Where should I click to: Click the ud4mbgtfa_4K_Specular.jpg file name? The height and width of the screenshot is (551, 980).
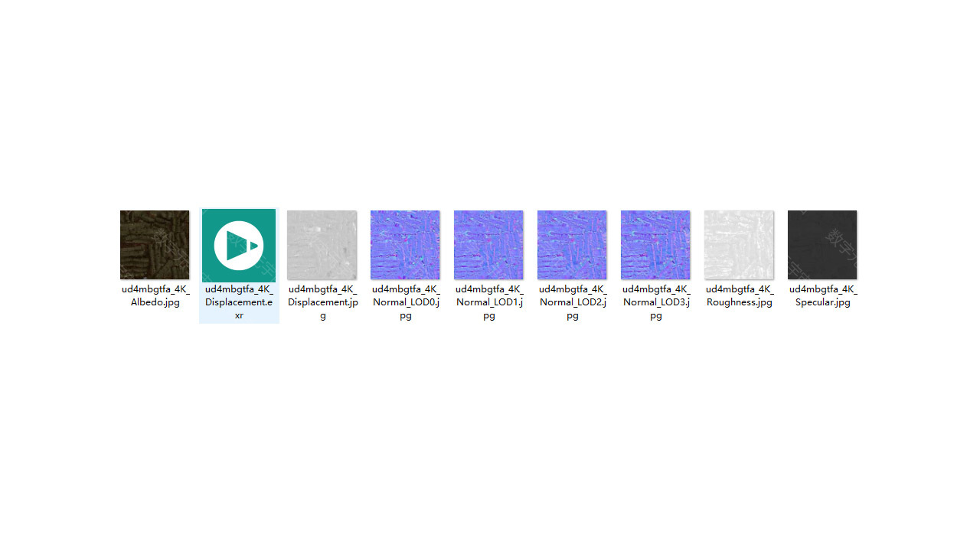point(823,295)
